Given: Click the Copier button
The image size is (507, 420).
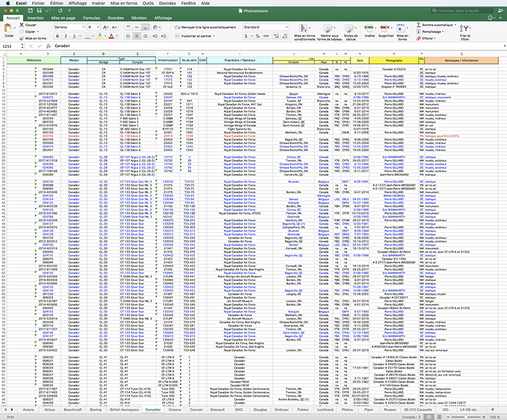Looking at the screenshot, I should point(29,32).
